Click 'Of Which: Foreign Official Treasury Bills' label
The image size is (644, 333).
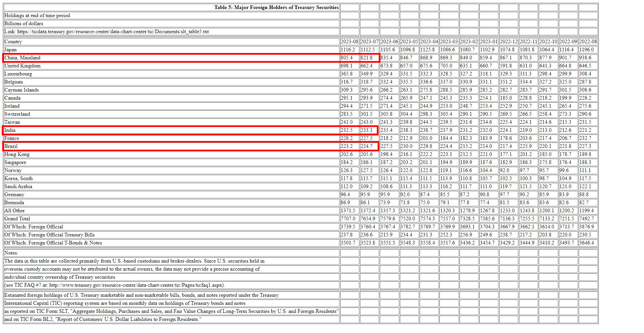pyautogui.click(x=171, y=235)
